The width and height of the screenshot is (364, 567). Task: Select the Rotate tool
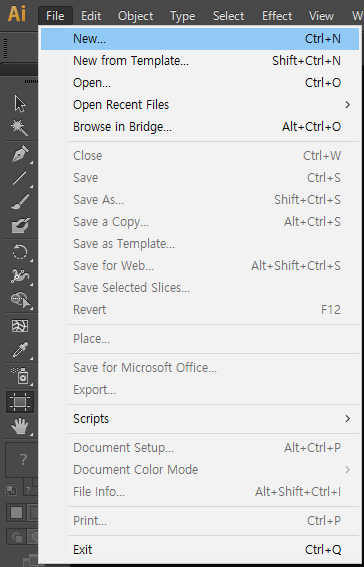coord(20,252)
